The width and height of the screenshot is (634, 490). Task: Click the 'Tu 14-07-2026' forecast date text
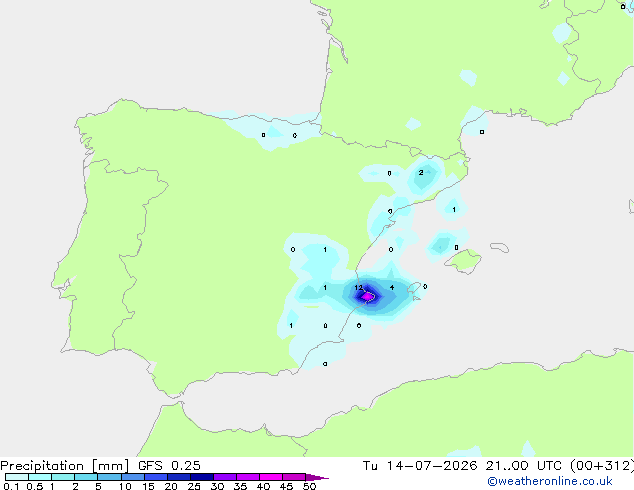coord(420,466)
